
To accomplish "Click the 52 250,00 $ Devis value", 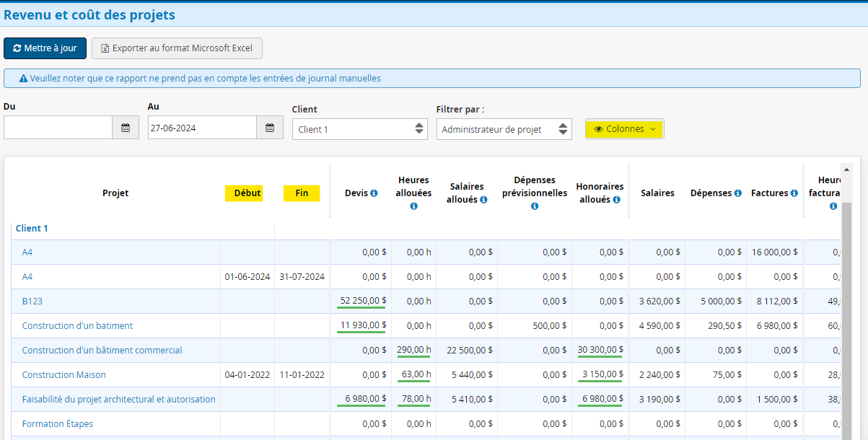I will point(363,301).
